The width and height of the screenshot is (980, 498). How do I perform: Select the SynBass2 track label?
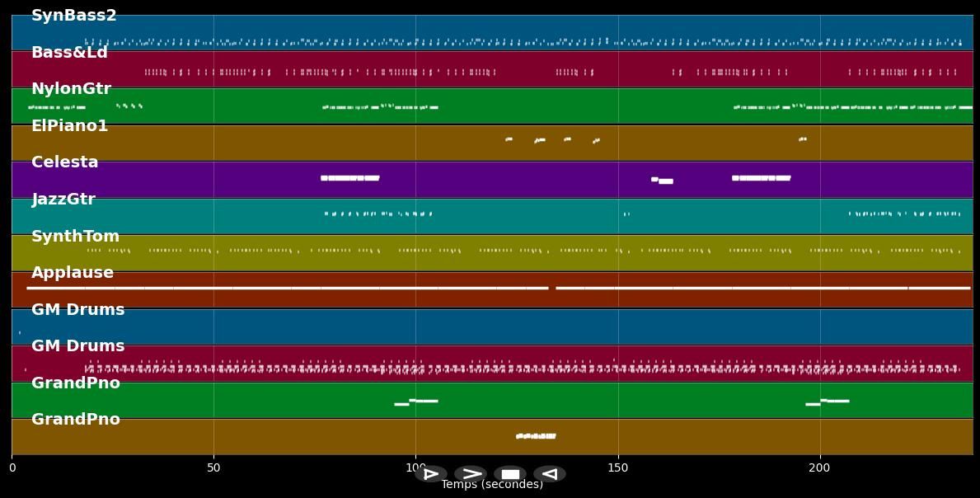tap(74, 16)
